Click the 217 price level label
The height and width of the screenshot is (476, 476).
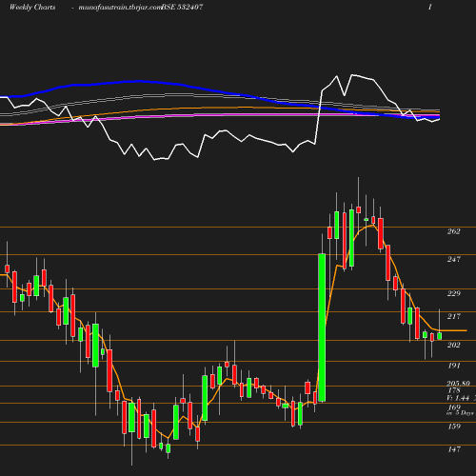pos(454,316)
